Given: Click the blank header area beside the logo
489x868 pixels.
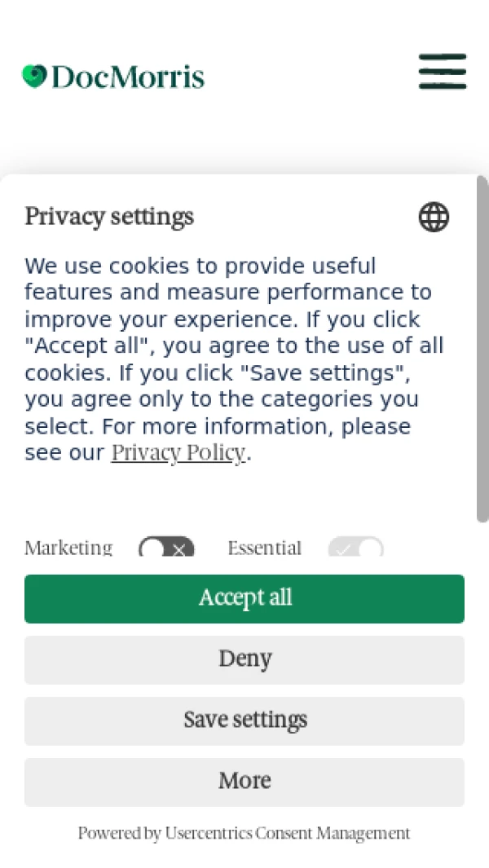Looking at the screenshot, I should tap(310, 77).
